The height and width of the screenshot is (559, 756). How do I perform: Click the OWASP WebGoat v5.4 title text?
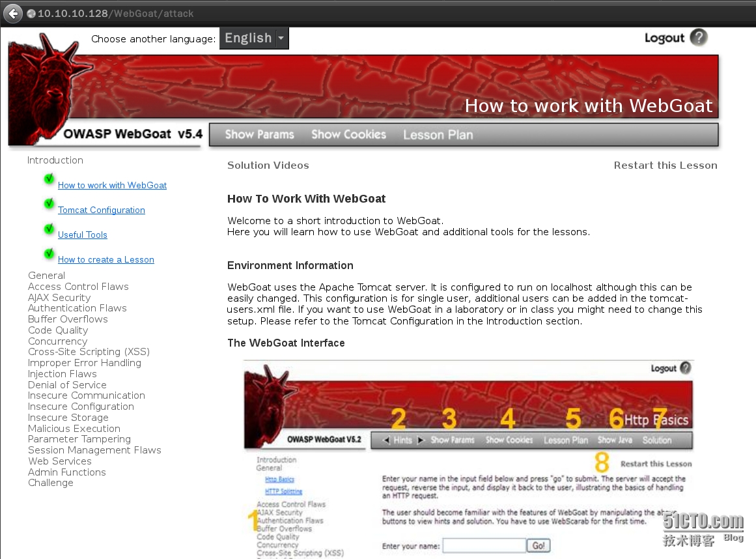click(x=133, y=134)
